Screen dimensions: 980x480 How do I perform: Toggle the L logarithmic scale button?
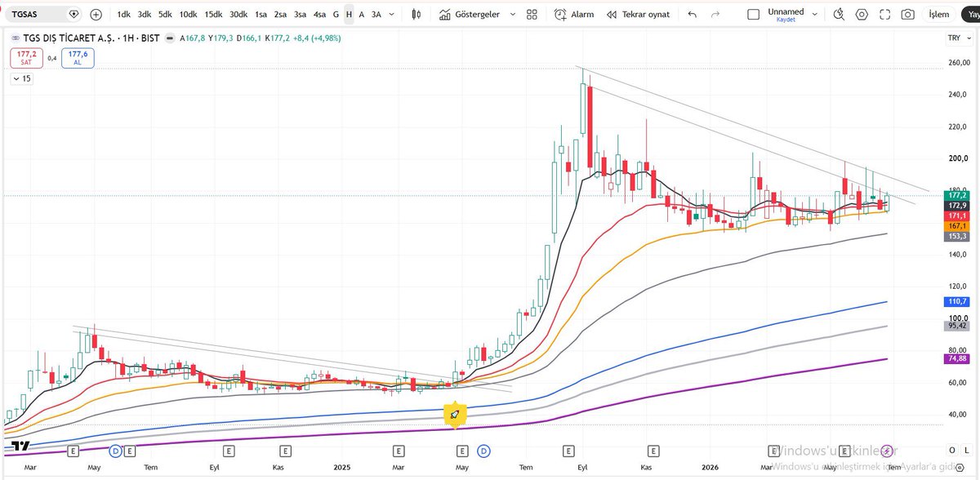pyautogui.click(x=966, y=450)
